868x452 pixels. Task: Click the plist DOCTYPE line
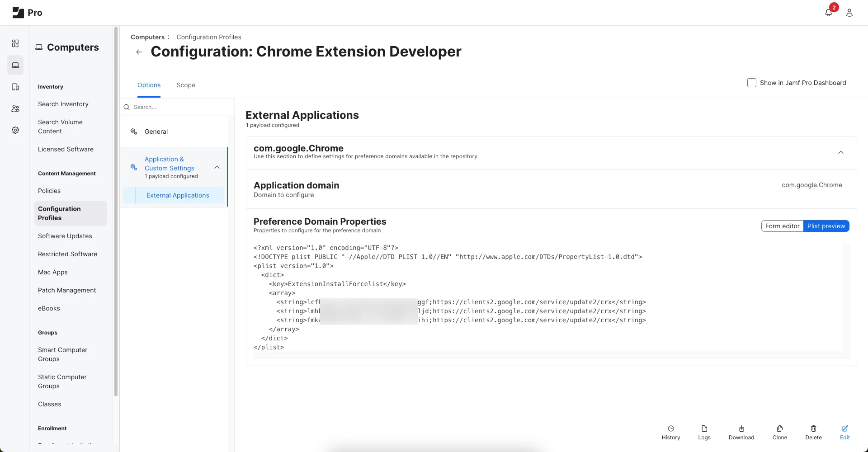click(448, 257)
